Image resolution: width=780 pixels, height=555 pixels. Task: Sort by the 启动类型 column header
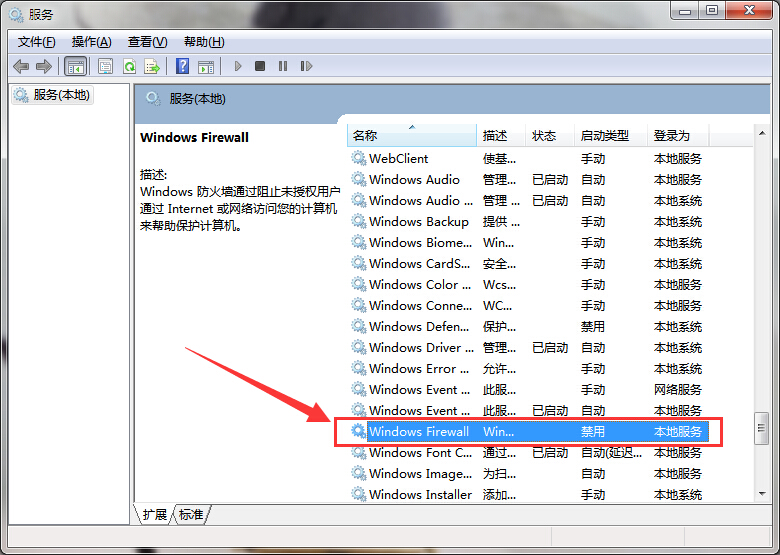pos(605,135)
